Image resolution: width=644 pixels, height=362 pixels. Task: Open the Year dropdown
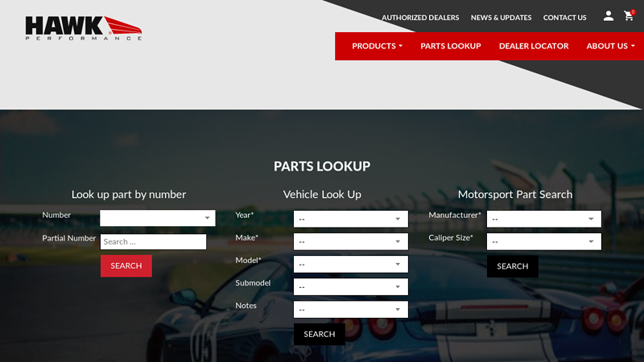click(350, 219)
